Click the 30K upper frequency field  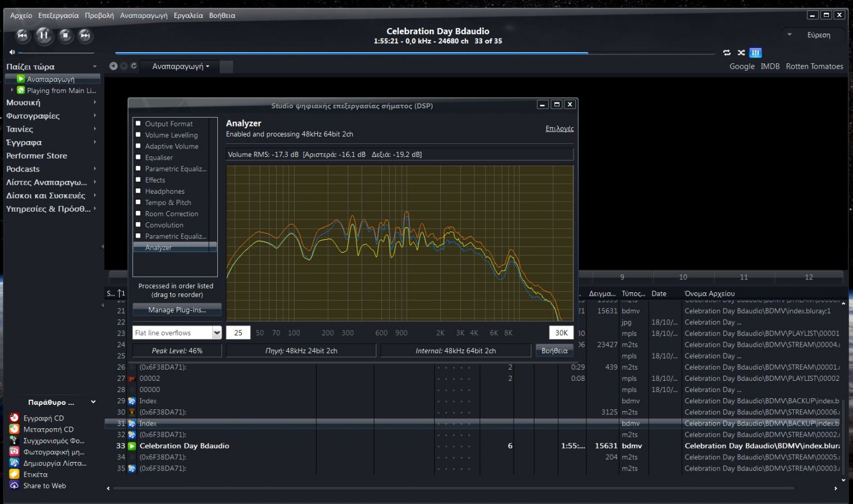tap(561, 333)
